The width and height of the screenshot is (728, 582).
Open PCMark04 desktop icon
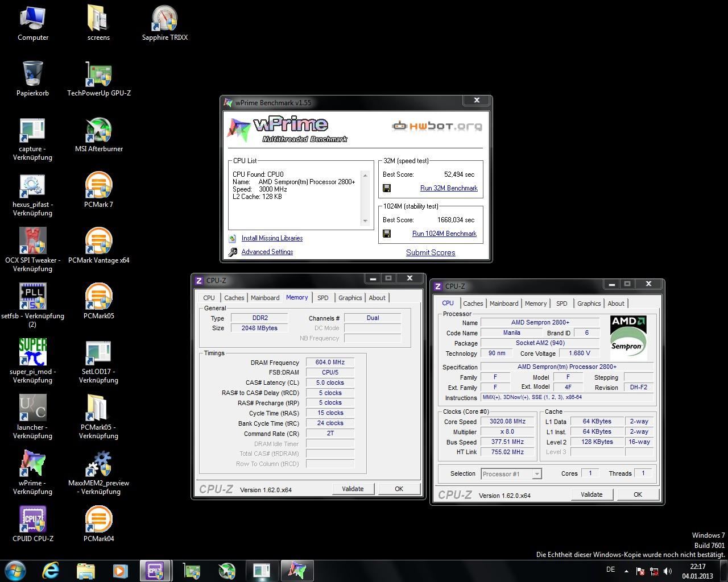pos(99,524)
